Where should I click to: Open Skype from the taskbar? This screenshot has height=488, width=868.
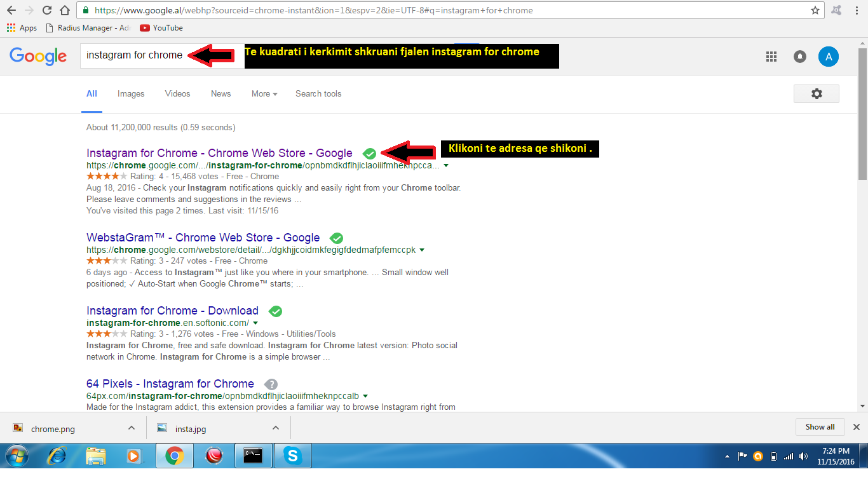pyautogui.click(x=293, y=456)
